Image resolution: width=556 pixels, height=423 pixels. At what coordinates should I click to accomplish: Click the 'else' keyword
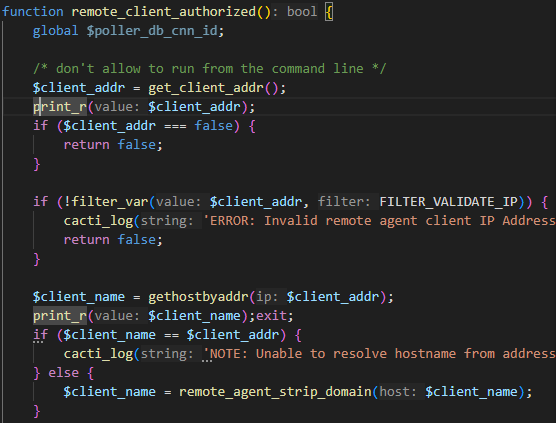click(63, 373)
